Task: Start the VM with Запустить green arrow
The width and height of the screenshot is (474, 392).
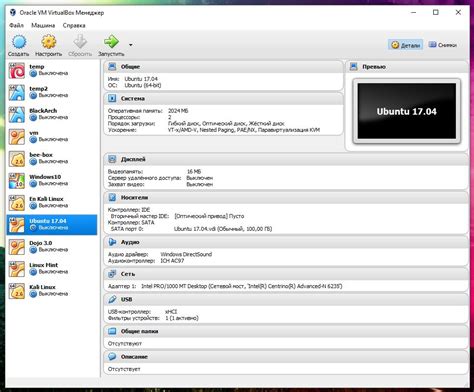Action: pos(111,42)
